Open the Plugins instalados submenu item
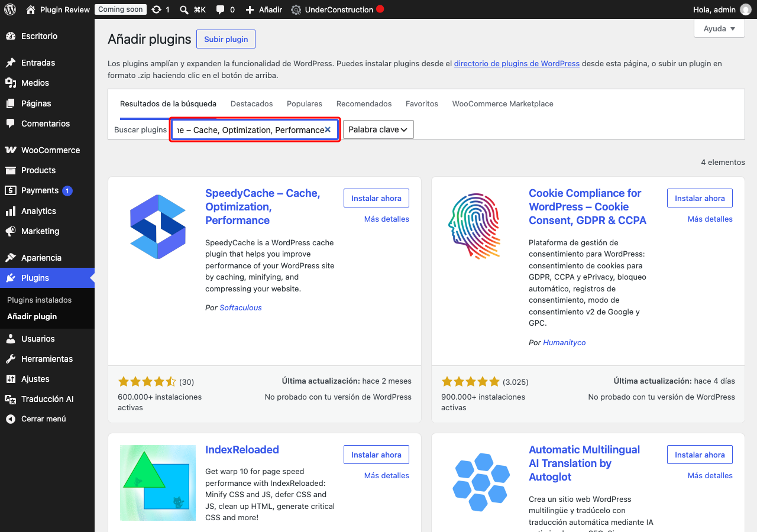757x532 pixels. pyautogui.click(x=40, y=300)
